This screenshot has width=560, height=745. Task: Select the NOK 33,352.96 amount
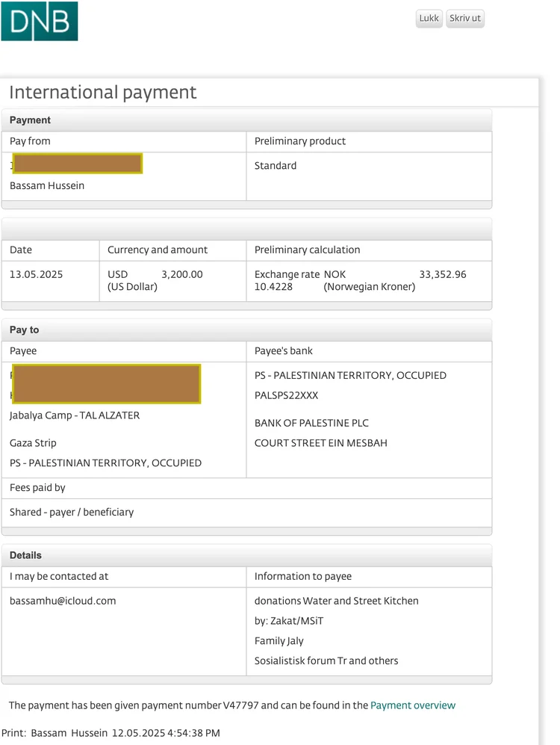pos(442,274)
